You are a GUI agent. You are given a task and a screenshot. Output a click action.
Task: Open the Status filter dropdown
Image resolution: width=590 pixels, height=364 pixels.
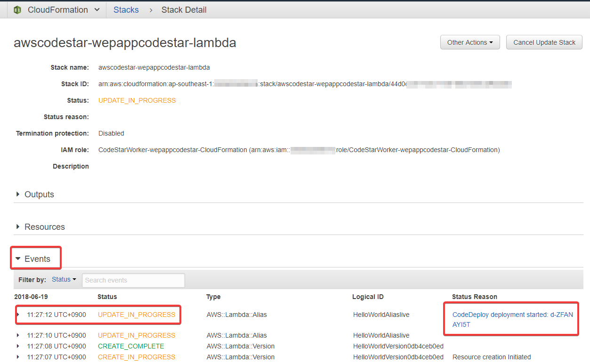[x=64, y=280]
